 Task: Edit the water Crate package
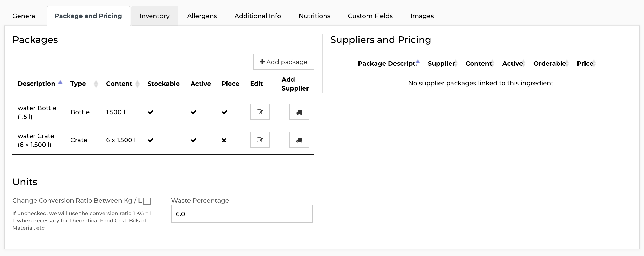click(260, 140)
